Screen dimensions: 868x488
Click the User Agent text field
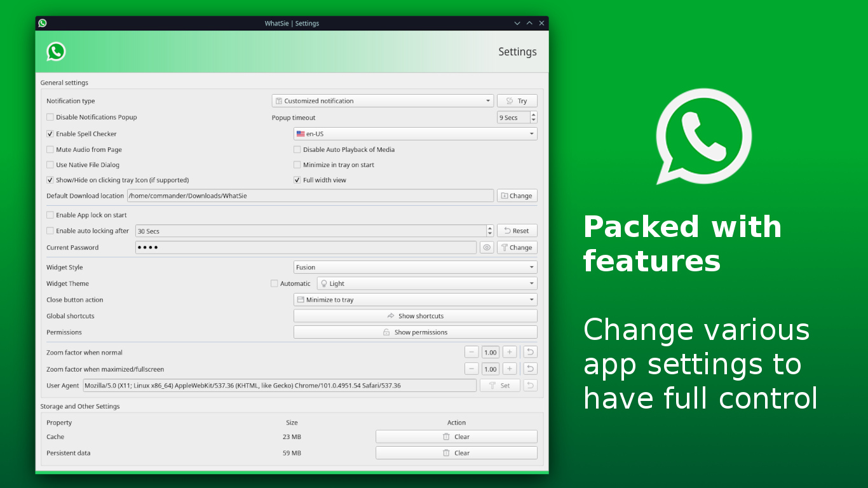pos(280,386)
